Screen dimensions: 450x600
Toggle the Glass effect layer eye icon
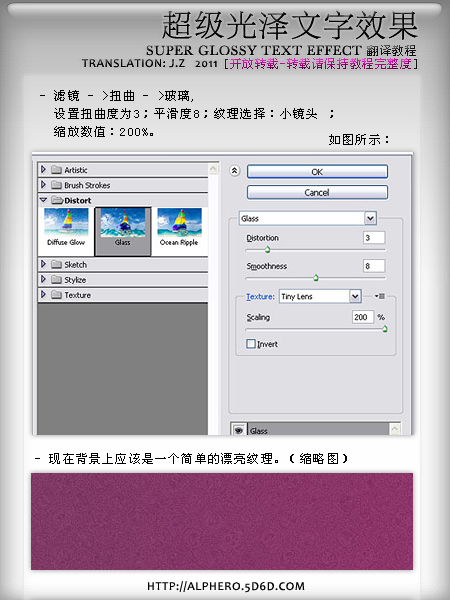[x=239, y=430]
